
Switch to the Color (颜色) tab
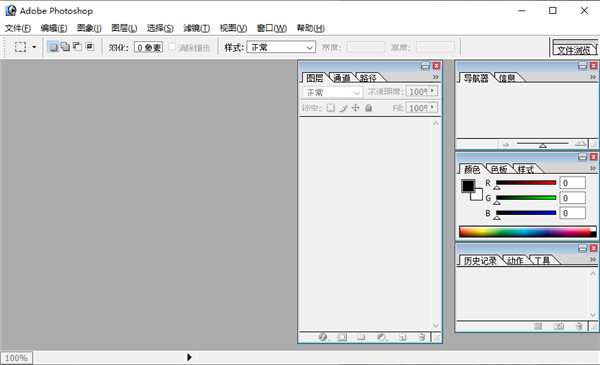click(x=471, y=169)
